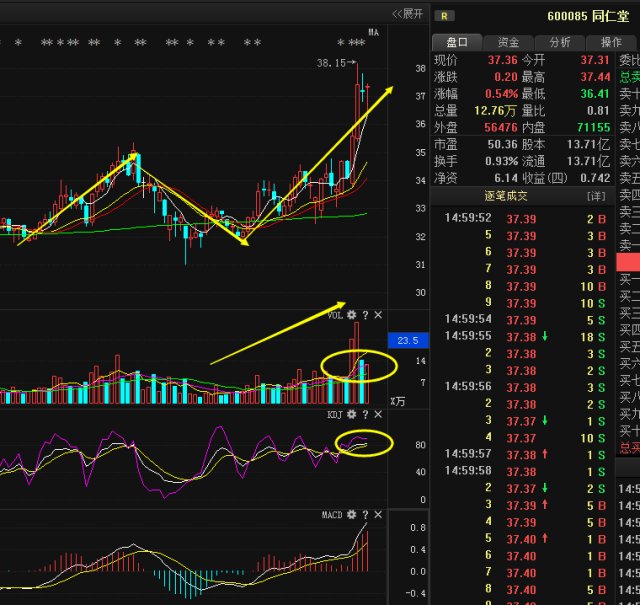Click the blue 23.5 volume value marker
This screenshot has height=605, width=640.
tap(407, 340)
